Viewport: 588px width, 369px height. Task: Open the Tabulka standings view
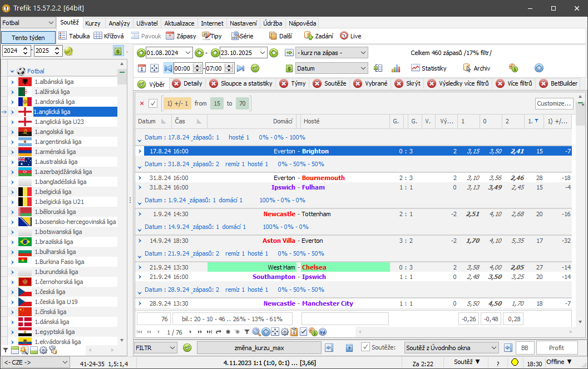click(x=74, y=36)
